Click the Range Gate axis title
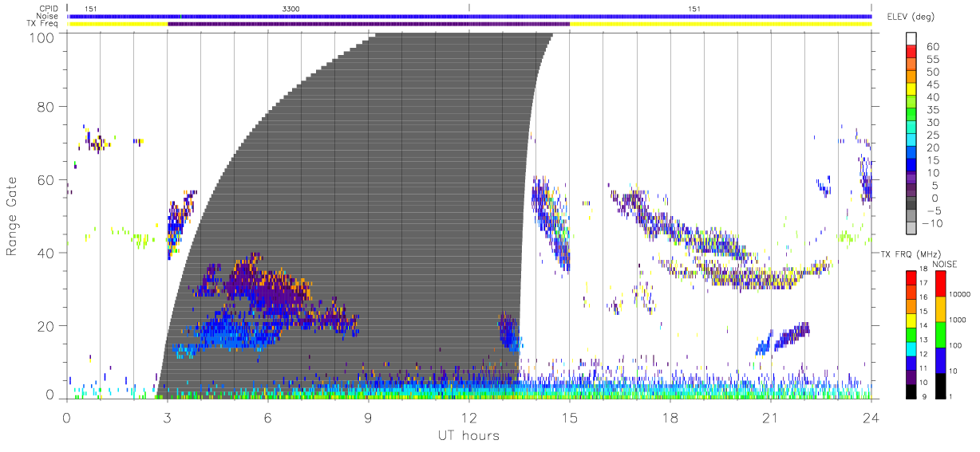The height and width of the screenshot is (452, 980). 12,217
